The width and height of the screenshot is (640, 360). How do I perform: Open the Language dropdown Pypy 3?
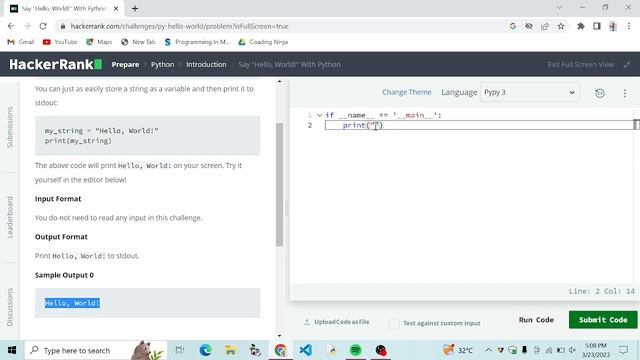tap(529, 92)
